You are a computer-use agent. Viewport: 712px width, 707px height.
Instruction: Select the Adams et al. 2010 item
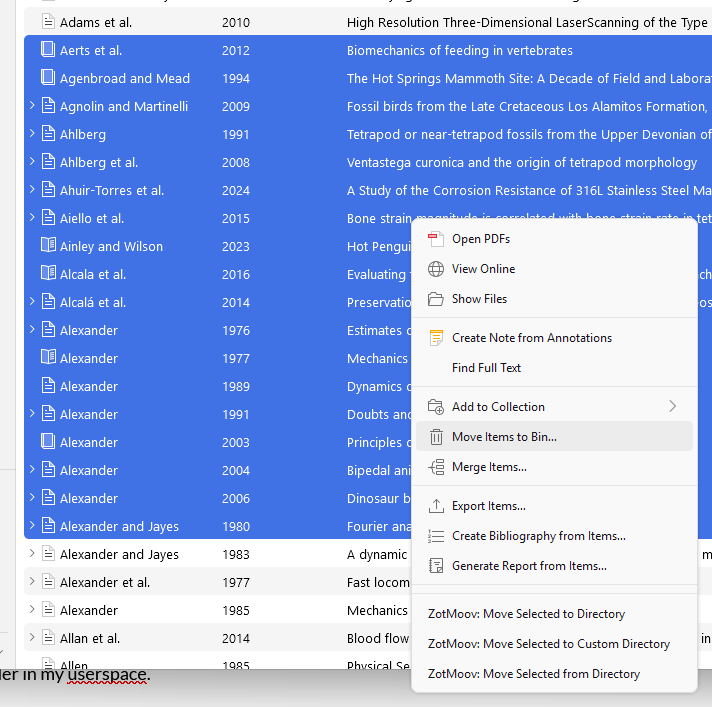pos(96,22)
